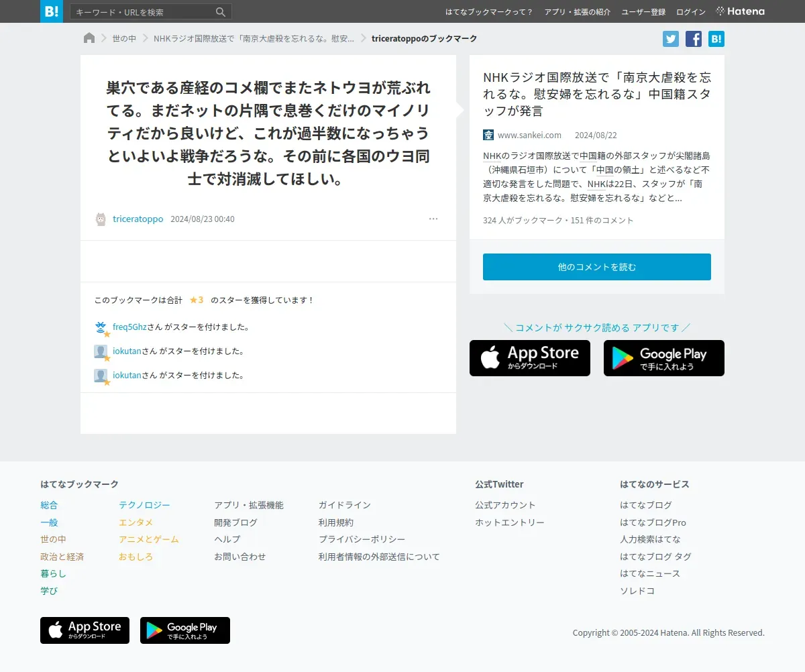Image resolution: width=805 pixels, height=672 pixels.
Task: Open footer ソレドコ link
Action: [637, 591]
